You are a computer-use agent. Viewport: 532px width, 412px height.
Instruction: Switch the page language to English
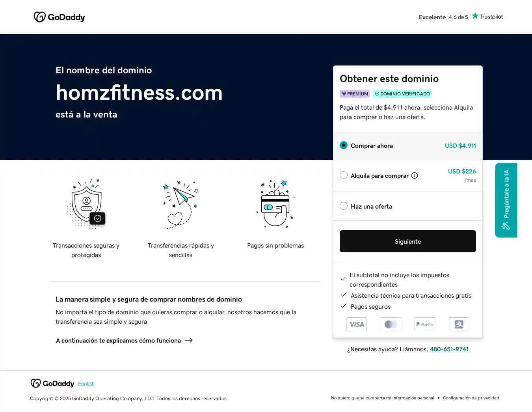[86, 384]
